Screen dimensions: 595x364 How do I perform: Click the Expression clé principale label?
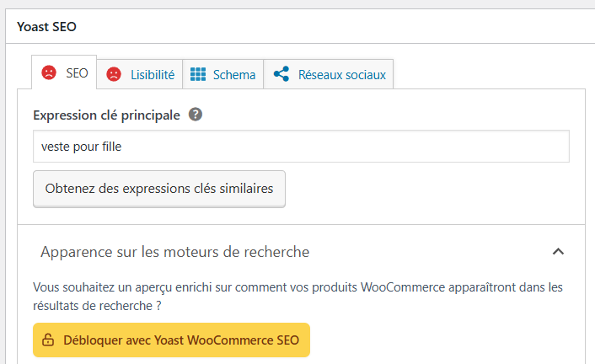click(106, 115)
